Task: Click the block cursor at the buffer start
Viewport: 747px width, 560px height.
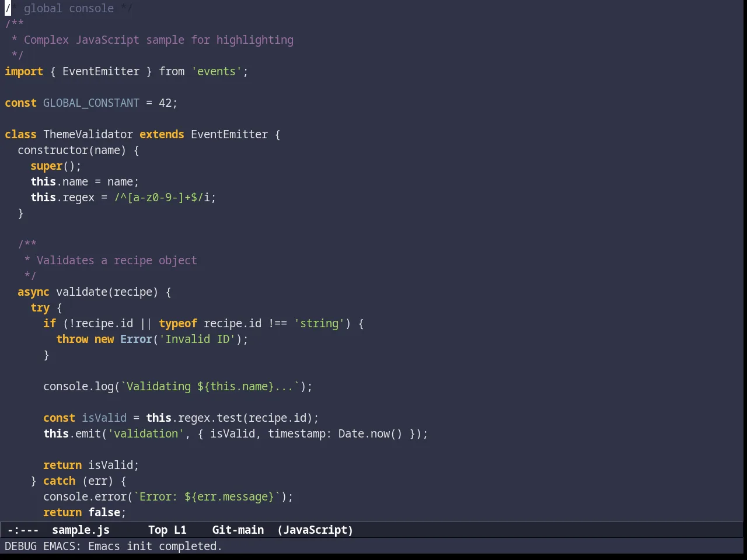Action: point(8,8)
